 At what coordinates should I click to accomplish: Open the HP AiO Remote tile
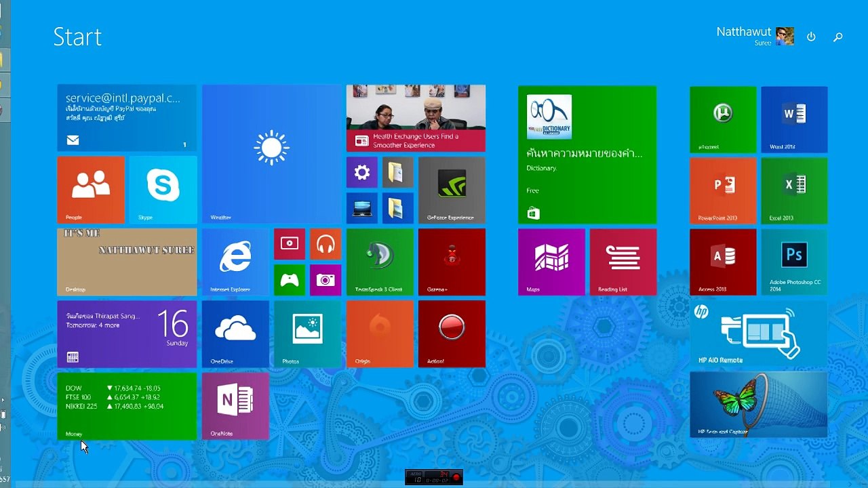(x=759, y=333)
